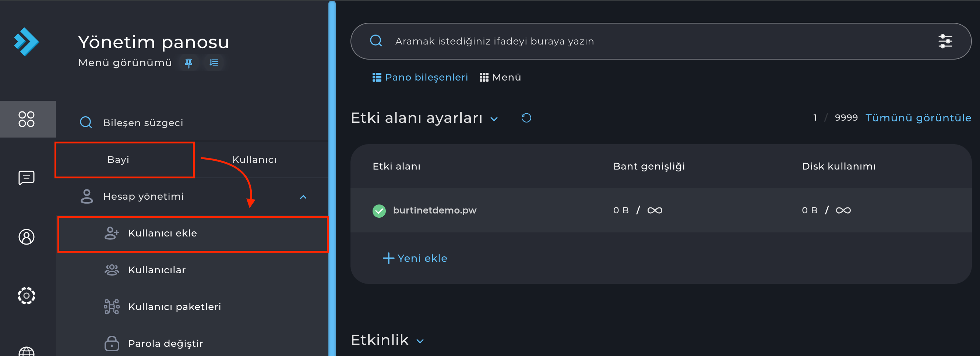Expand the Etki alanı ayarları dropdown
The height and width of the screenshot is (356, 980).
point(494,119)
